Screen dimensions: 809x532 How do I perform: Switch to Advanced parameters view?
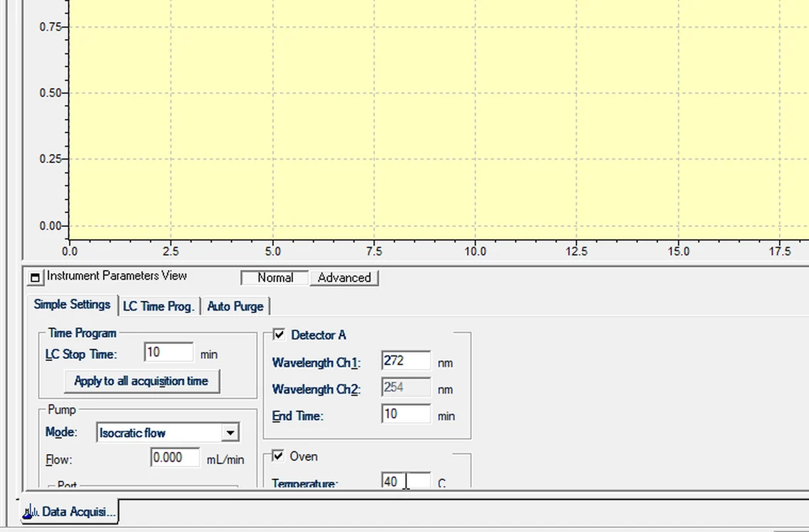point(344,278)
